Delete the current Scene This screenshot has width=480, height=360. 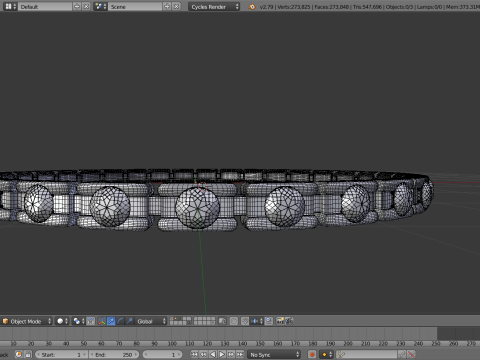176,7
